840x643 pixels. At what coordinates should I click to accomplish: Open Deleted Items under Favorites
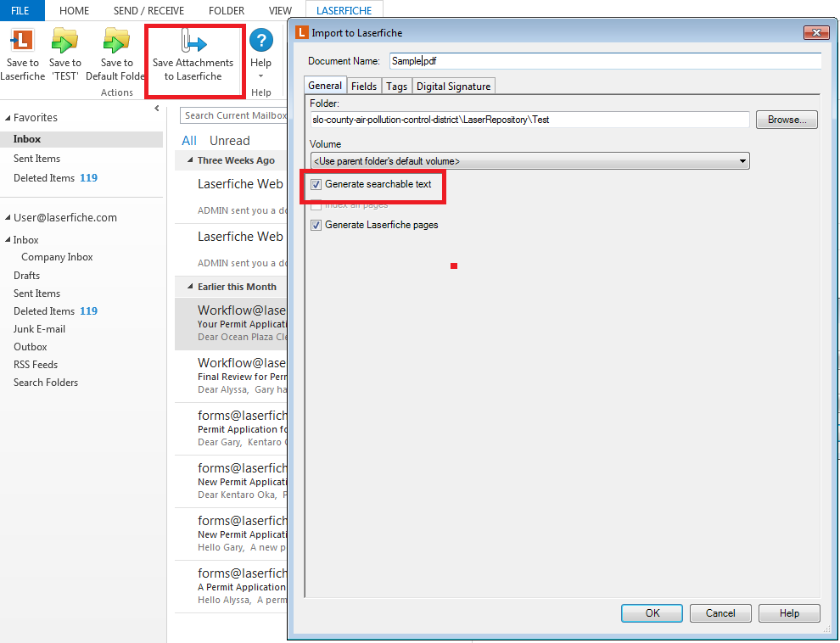coord(55,178)
